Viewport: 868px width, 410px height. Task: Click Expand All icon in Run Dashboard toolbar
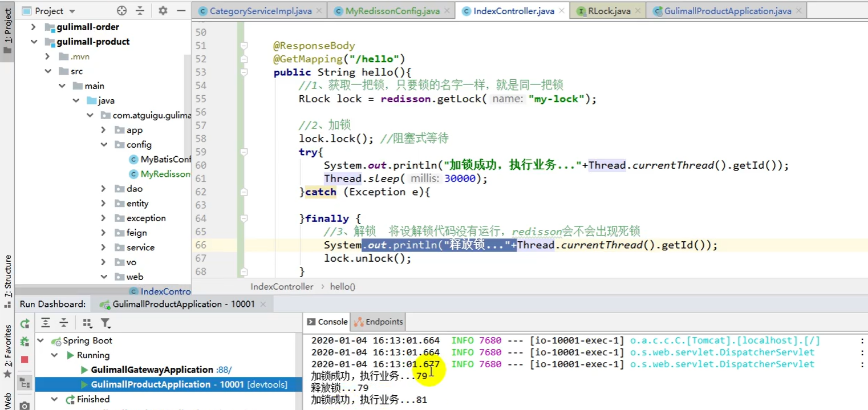pyautogui.click(x=46, y=323)
